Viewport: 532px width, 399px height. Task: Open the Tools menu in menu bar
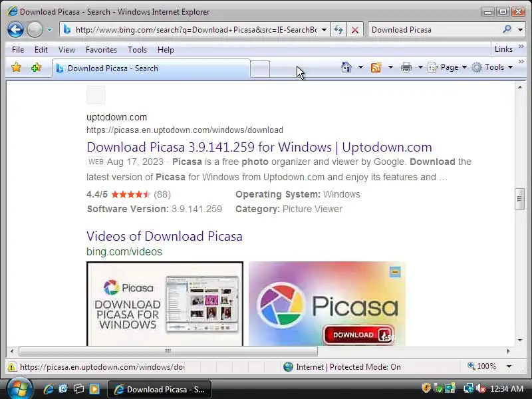[x=137, y=50]
